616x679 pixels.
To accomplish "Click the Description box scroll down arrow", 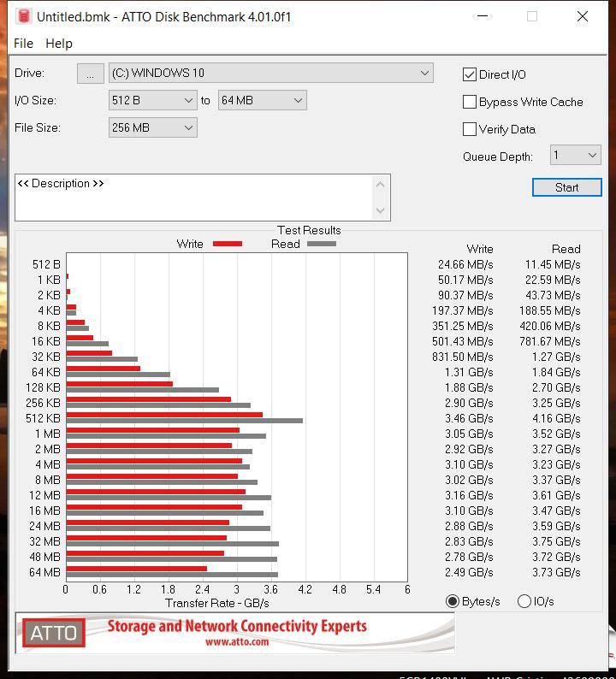I will tap(381, 210).
